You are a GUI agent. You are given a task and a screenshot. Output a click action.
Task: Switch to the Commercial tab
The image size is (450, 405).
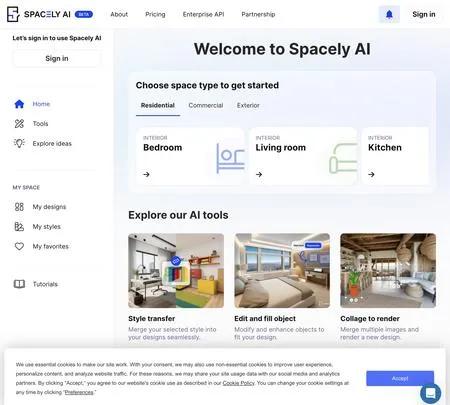206,105
